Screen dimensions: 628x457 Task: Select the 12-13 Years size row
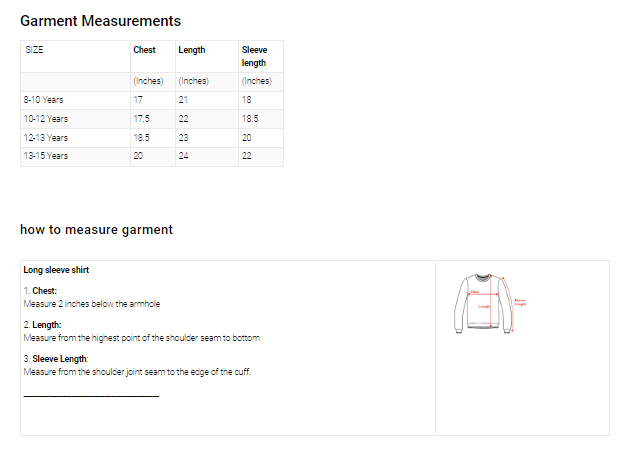click(x=46, y=138)
